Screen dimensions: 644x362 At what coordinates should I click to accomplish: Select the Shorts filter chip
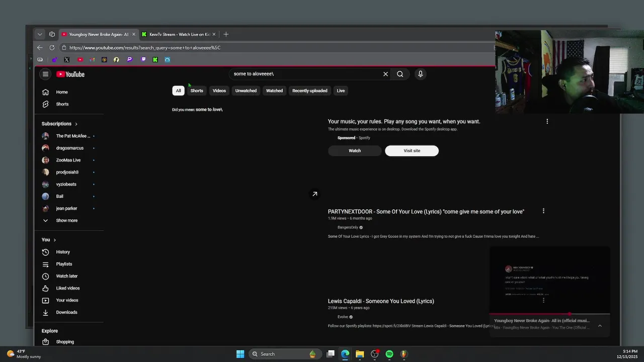click(x=197, y=90)
